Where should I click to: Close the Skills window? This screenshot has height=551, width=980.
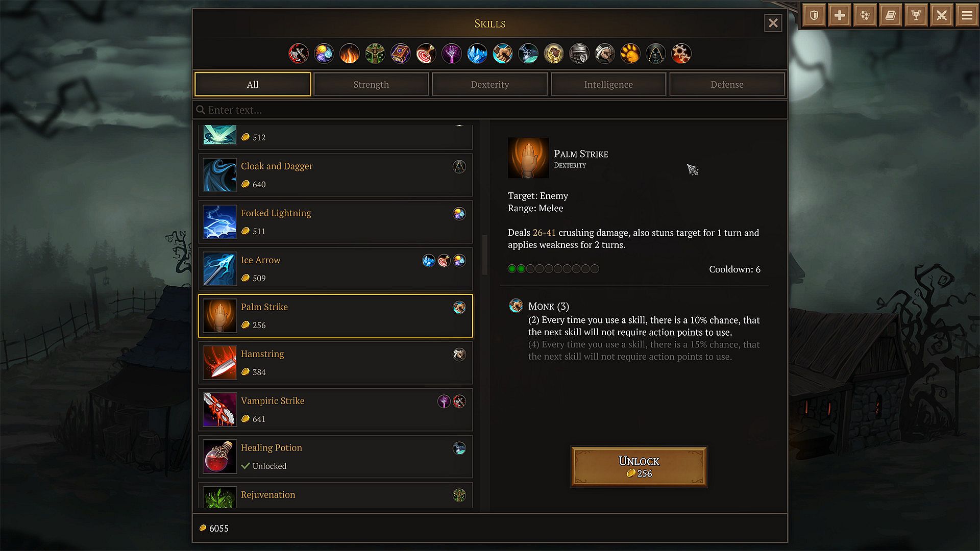773,23
